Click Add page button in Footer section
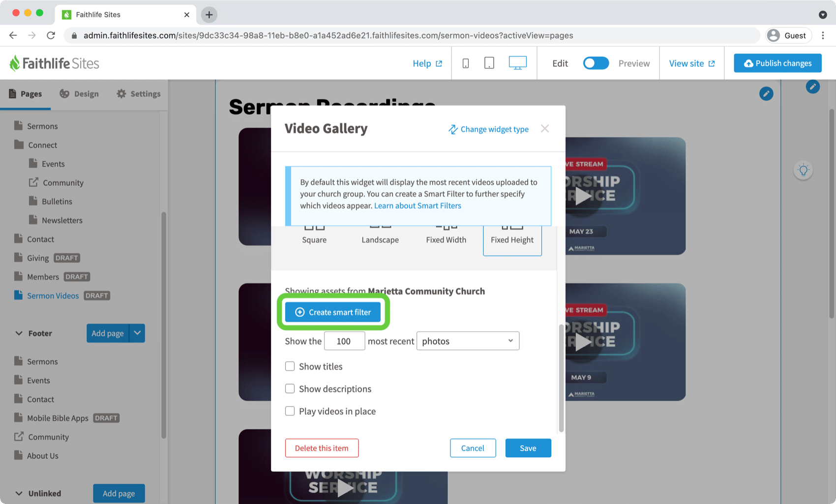Viewport: 836px width, 504px height. [x=107, y=333]
